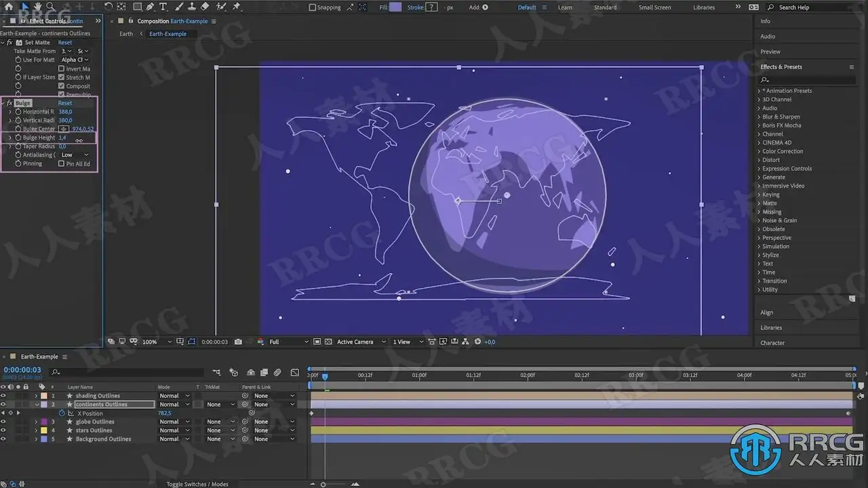The width and height of the screenshot is (868, 488).
Task: Select the Clone Stamp tool
Action: pyautogui.click(x=192, y=7)
